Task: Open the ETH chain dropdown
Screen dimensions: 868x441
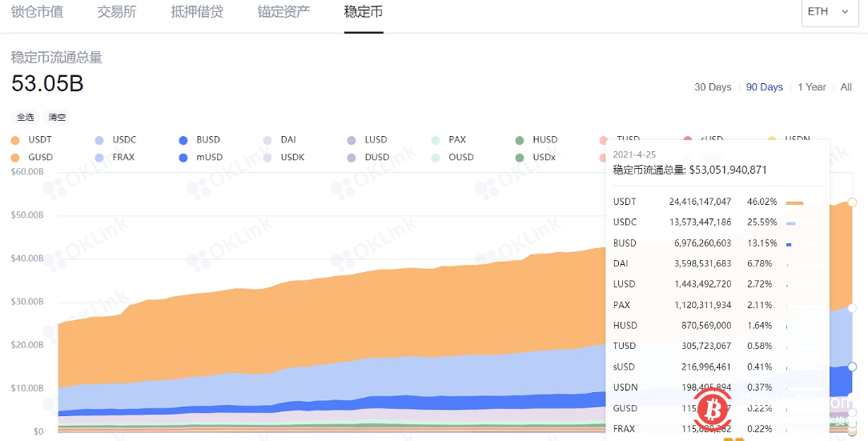Action: pyautogui.click(x=828, y=12)
